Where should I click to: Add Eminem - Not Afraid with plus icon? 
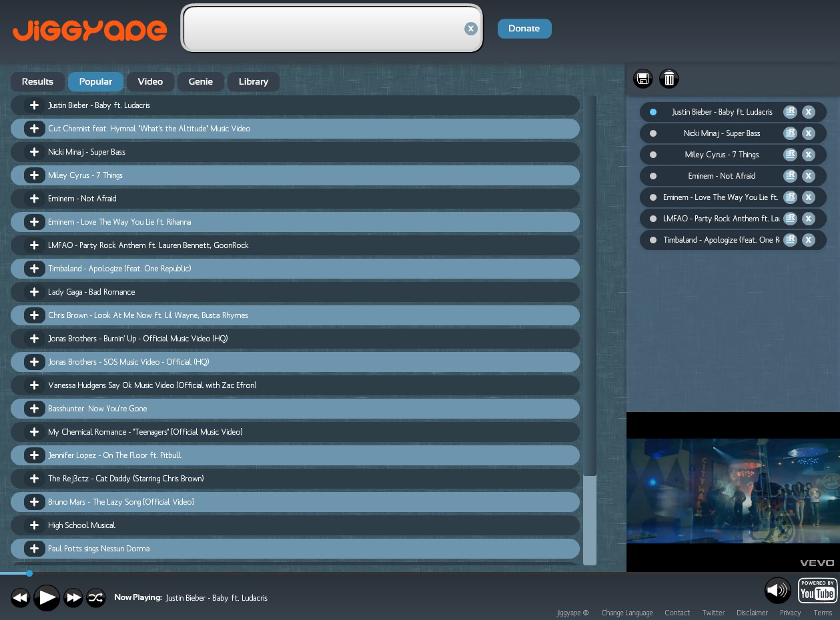(34, 199)
